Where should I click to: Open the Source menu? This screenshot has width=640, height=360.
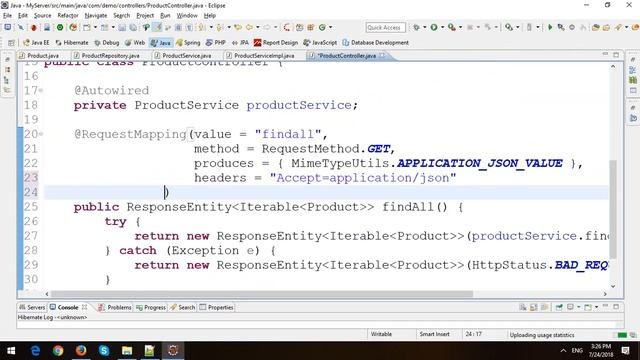coord(42,16)
